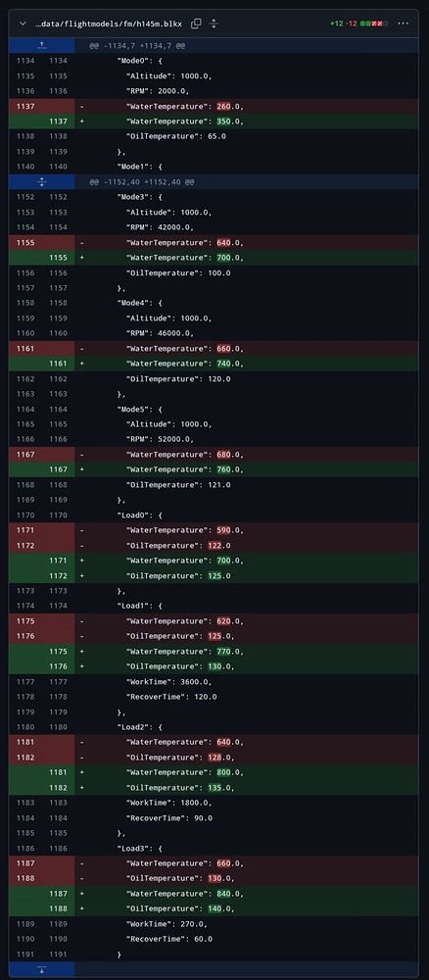Click added "WaterTemperature": 770.0 line

185,652
